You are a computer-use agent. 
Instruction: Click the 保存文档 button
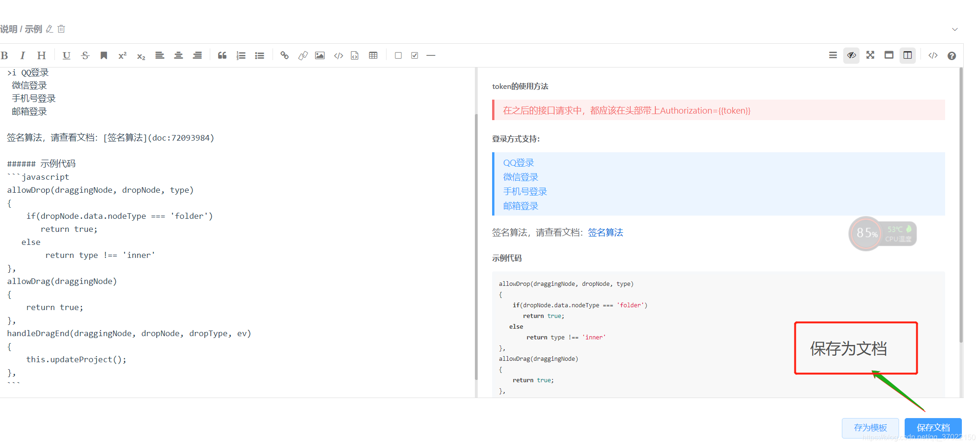pos(933,427)
